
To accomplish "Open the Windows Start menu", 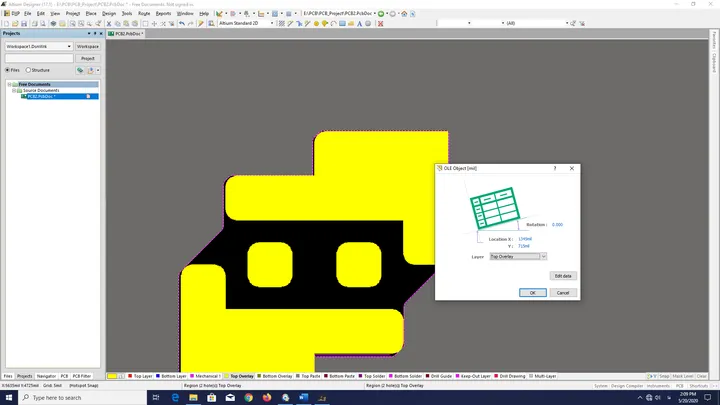I will coord(9,397).
